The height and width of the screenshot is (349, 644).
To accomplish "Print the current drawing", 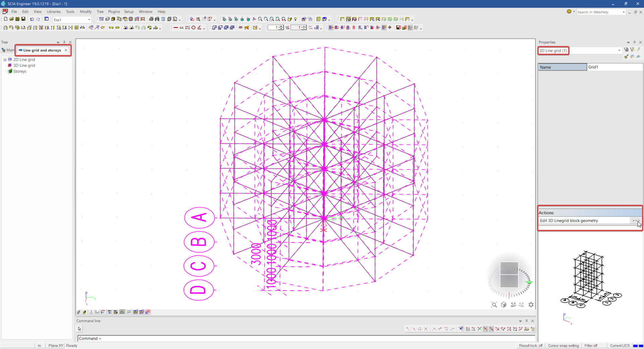I will pyautogui.click(x=151, y=19).
